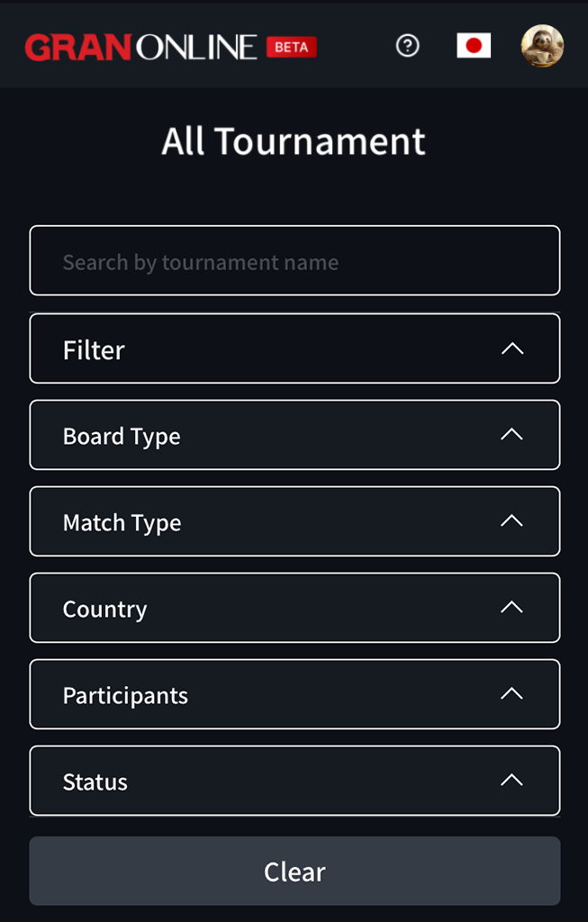The width and height of the screenshot is (588, 922).
Task: Expand the Match Type filter section
Action: pos(294,521)
